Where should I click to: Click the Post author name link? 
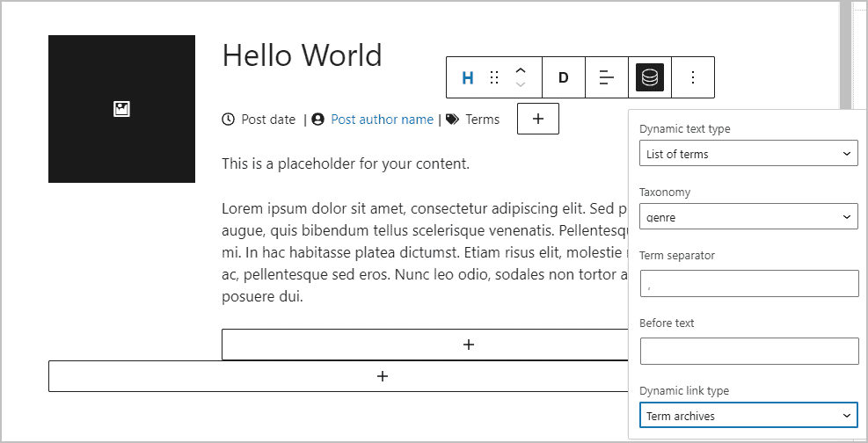click(382, 120)
